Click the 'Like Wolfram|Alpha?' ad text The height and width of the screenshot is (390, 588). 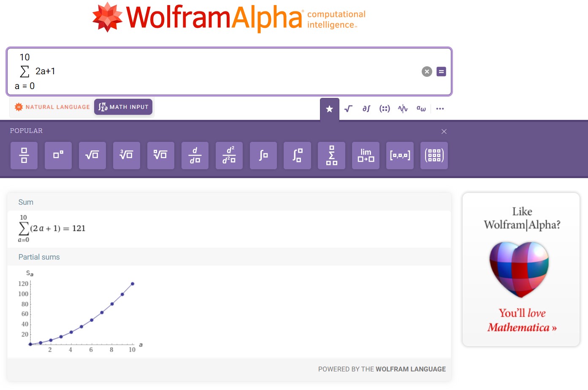522,218
